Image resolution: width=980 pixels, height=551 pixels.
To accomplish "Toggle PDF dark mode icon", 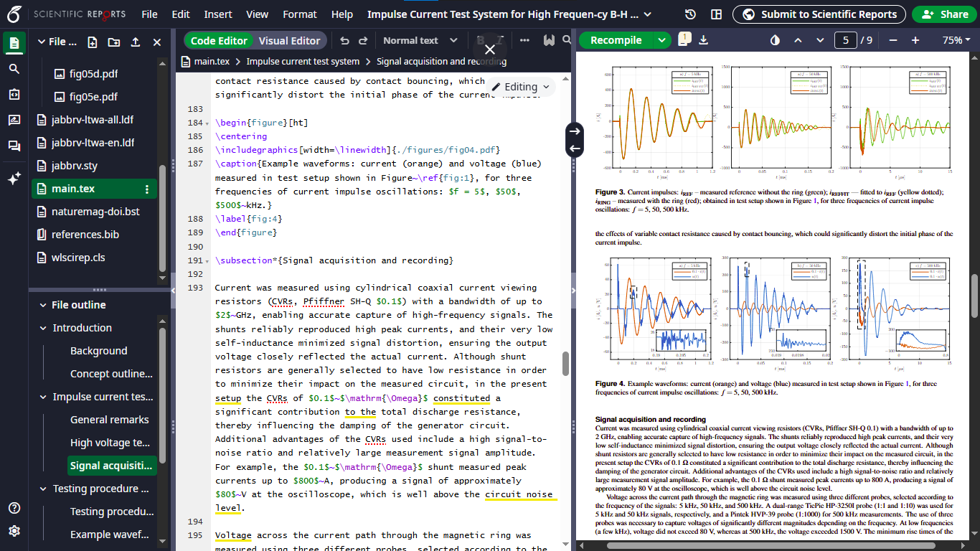I will [775, 40].
